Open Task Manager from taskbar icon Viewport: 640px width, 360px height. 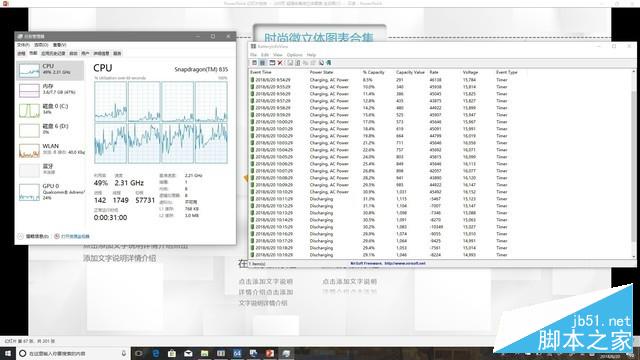286,353
